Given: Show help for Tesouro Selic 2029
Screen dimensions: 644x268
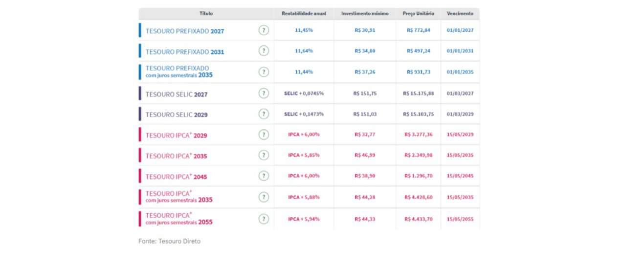Looking at the screenshot, I should coord(264,114).
